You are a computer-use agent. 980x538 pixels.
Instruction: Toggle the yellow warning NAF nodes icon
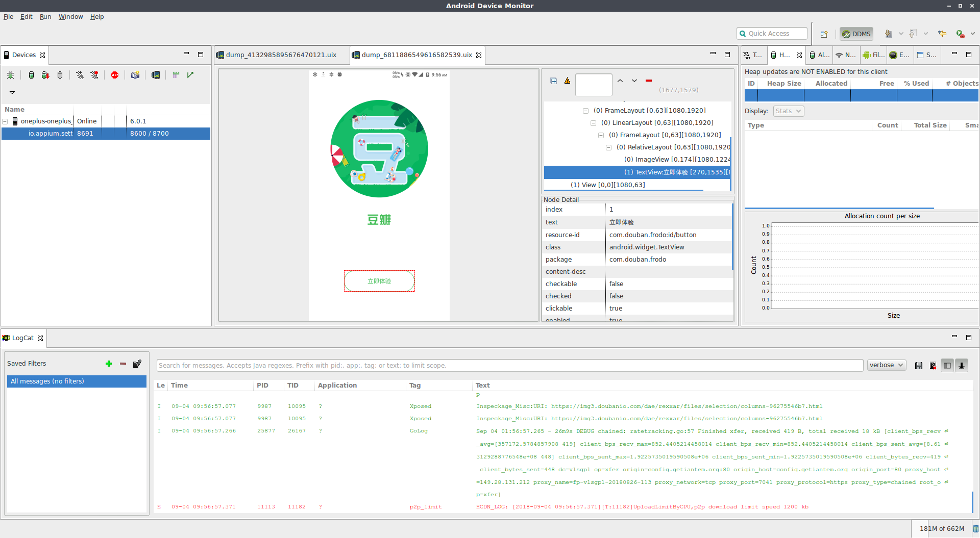(x=567, y=81)
